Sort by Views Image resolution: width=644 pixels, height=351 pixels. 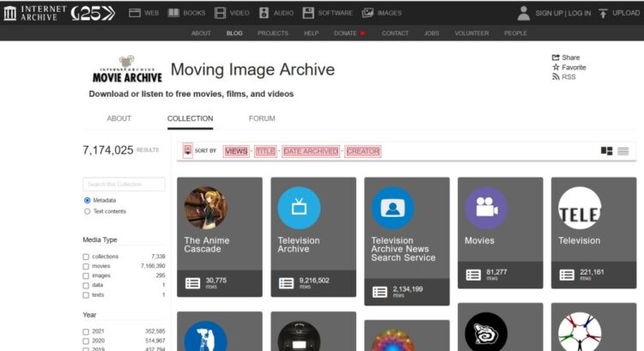pyautogui.click(x=236, y=151)
